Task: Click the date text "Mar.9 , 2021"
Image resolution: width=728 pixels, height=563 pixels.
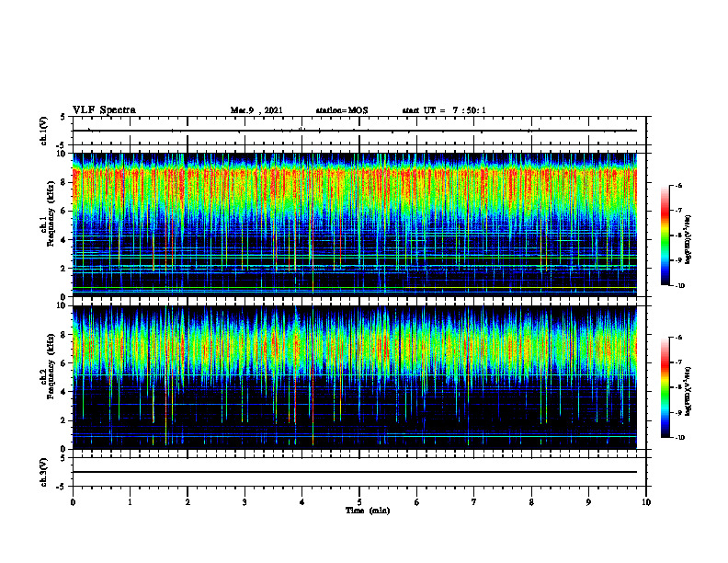Action: click(x=256, y=110)
